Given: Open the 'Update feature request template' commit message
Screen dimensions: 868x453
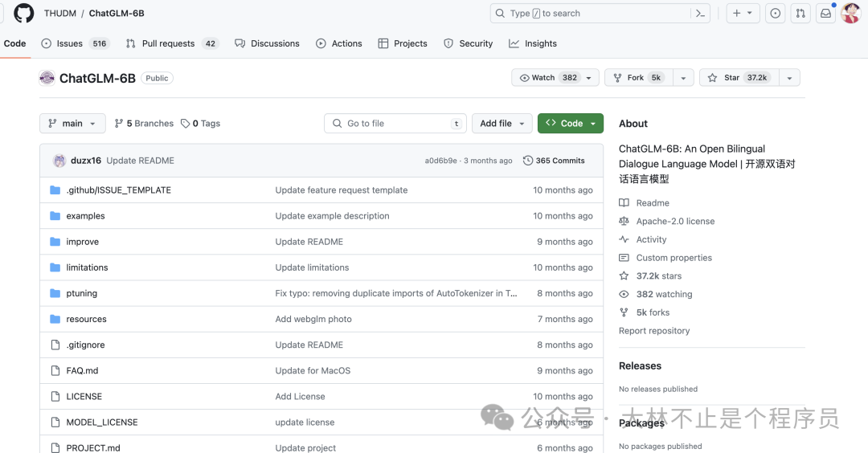Looking at the screenshot, I should (x=342, y=190).
